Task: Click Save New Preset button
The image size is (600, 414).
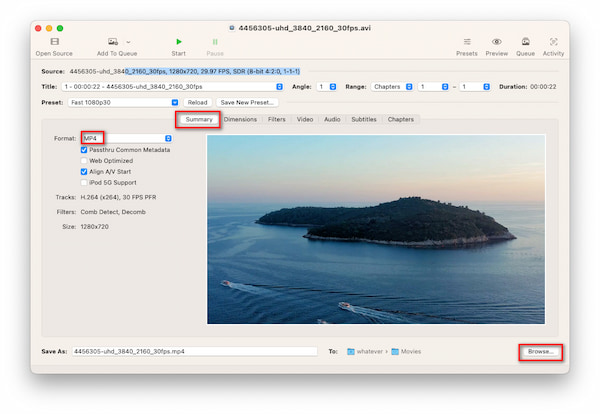Action: click(x=247, y=103)
